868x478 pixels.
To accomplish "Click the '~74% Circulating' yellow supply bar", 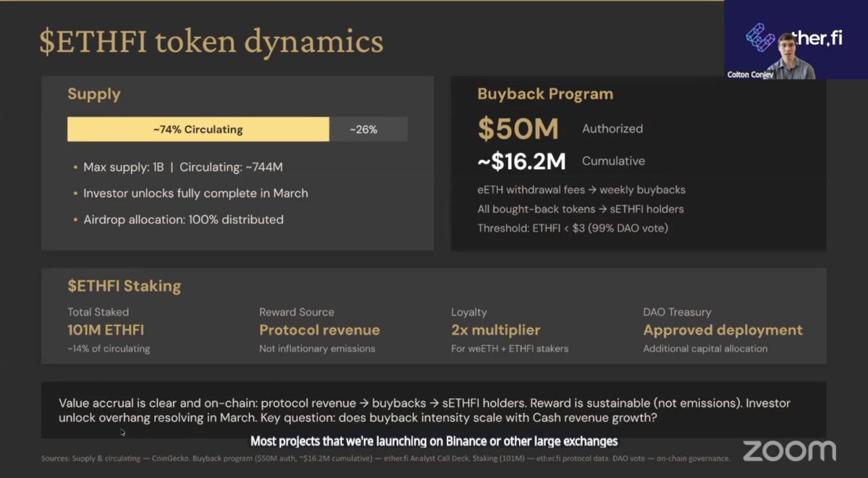I will tap(198, 129).
